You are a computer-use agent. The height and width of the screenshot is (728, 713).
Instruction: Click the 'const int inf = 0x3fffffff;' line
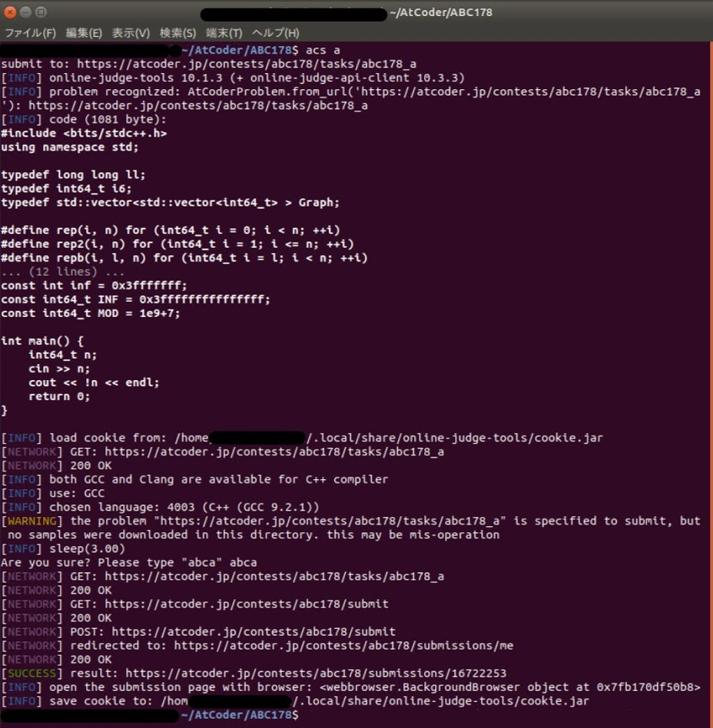(94, 286)
